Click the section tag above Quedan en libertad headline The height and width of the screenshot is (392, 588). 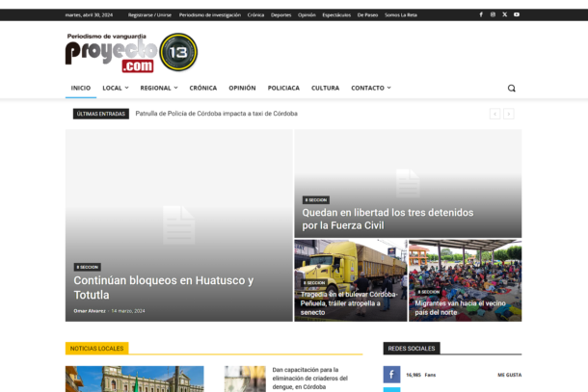point(316,200)
